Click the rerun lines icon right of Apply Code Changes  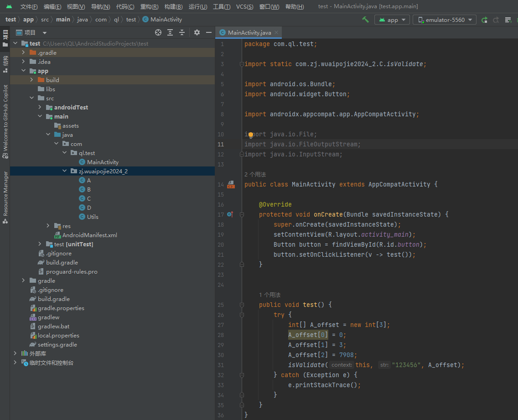click(508, 20)
